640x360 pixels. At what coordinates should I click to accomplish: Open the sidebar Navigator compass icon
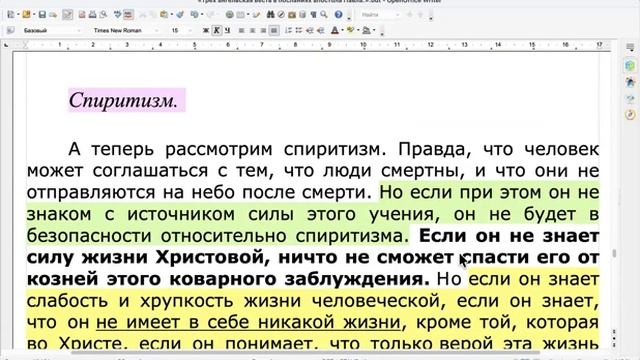pos(630,115)
